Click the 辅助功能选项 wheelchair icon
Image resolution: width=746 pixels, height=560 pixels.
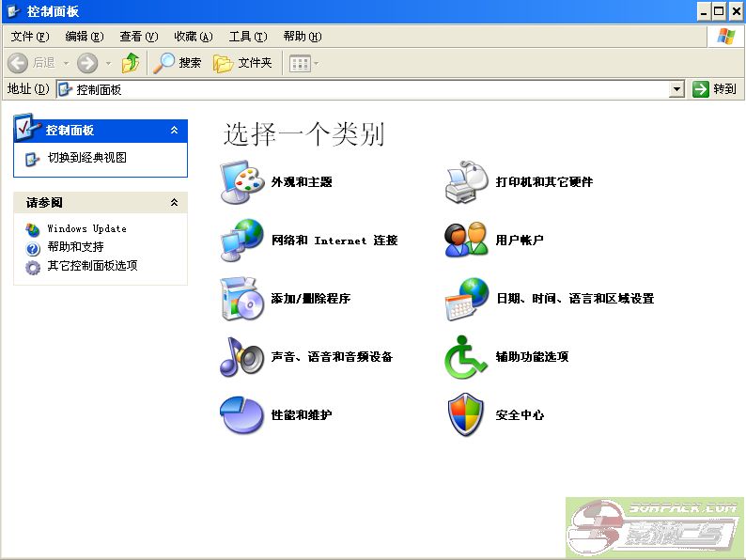pos(466,357)
